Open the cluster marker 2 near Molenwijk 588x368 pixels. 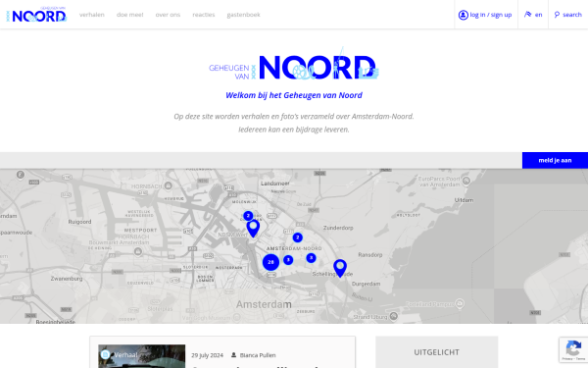click(248, 216)
